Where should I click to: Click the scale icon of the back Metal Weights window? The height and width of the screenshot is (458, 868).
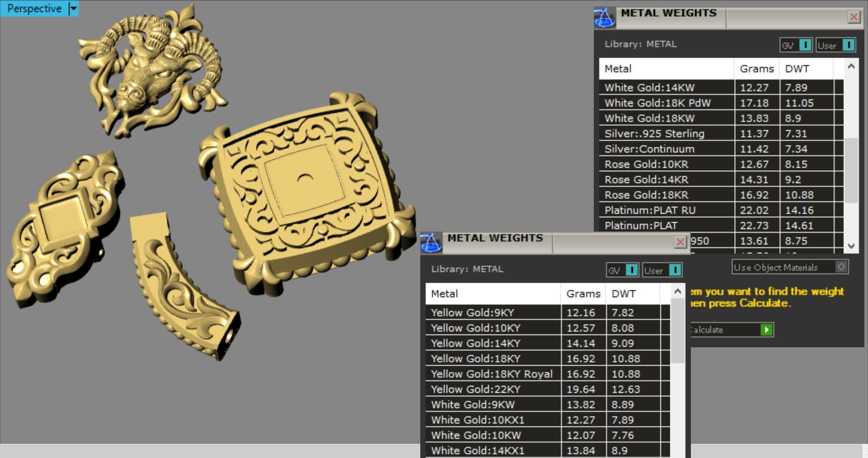pos(604,17)
